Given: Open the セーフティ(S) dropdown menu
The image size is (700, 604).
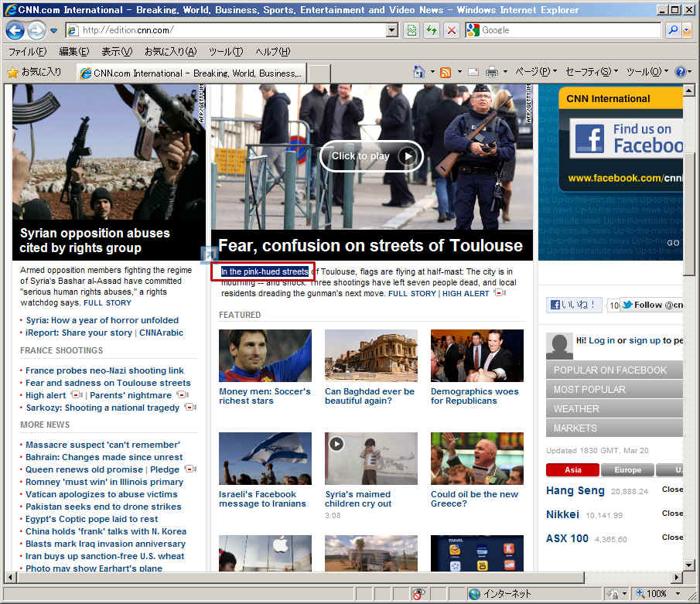Looking at the screenshot, I should 592,72.
